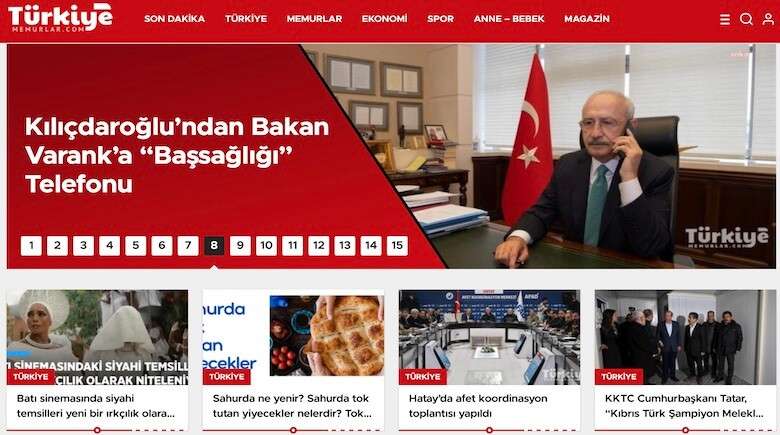Image resolution: width=780 pixels, height=435 pixels.
Task: Jump to slide 1 in the carousel
Action: (x=31, y=245)
